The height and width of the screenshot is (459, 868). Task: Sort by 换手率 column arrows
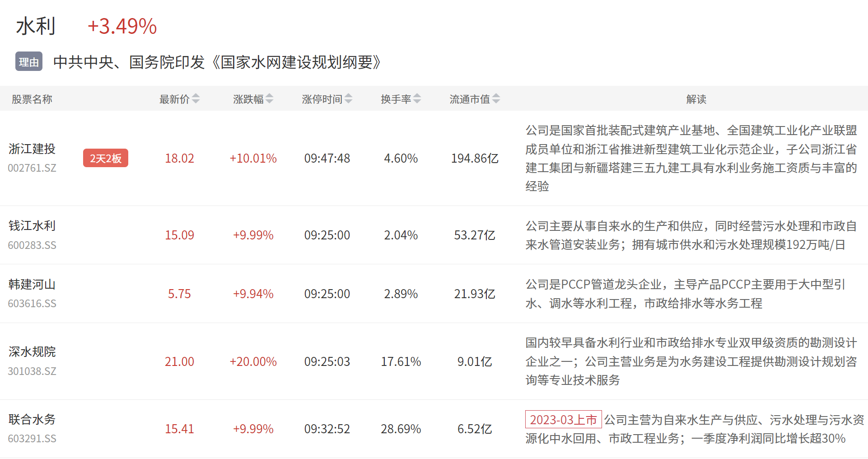417,98
